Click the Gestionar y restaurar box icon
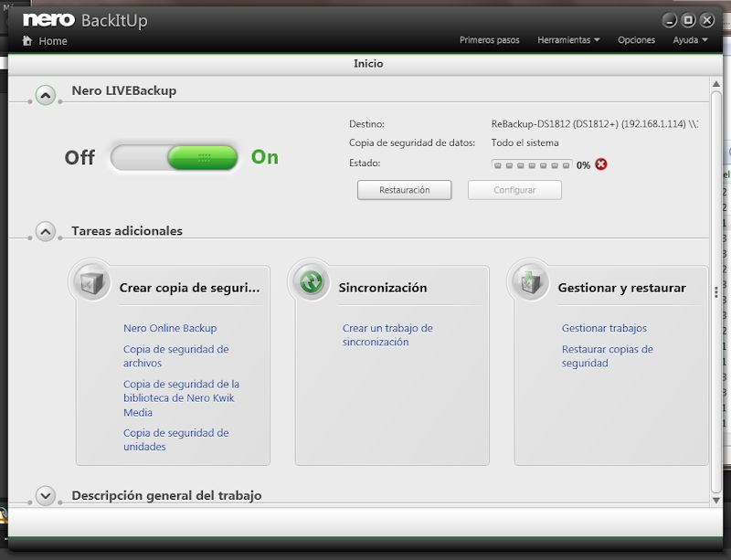The image size is (731, 560). click(x=530, y=282)
